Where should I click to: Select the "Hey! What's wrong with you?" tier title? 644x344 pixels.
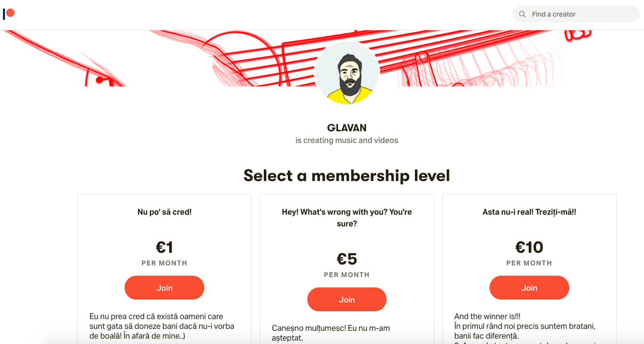click(346, 218)
